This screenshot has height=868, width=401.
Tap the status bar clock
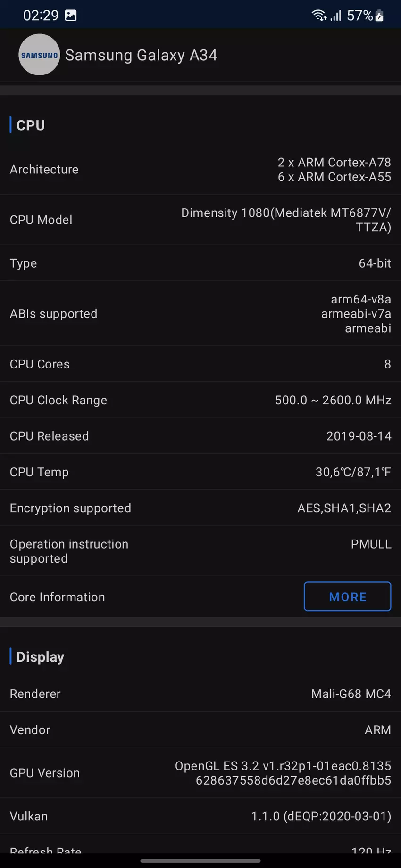(41, 16)
